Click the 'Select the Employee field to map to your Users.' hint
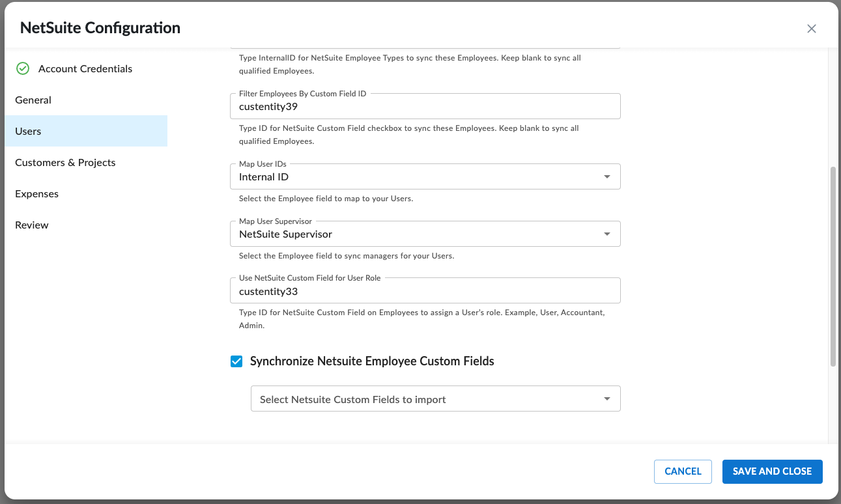The height and width of the screenshot is (504, 841). tap(326, 199)
